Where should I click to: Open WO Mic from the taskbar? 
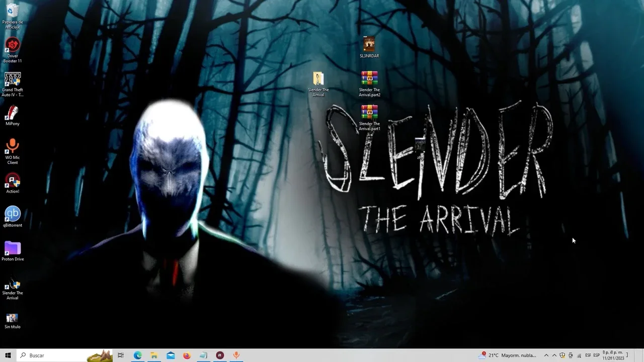tap(236, 355)
